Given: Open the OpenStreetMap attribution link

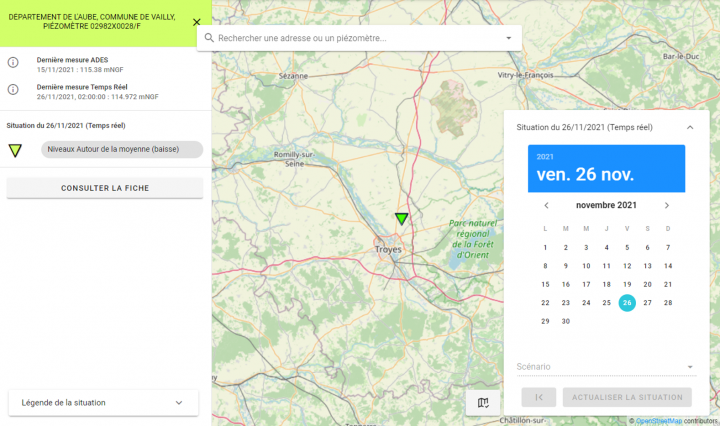Looking at the screenshot, I should (659, 421).
